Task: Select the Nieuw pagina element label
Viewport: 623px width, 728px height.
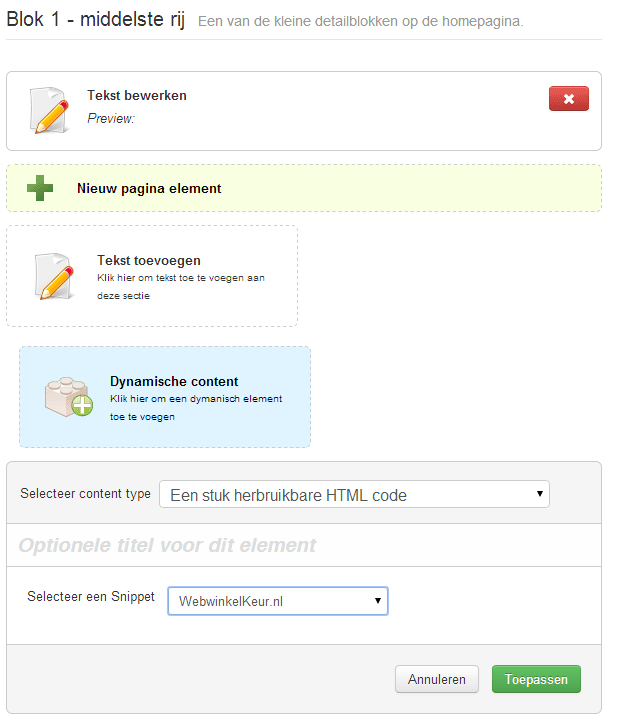Action: click(149, 188)
